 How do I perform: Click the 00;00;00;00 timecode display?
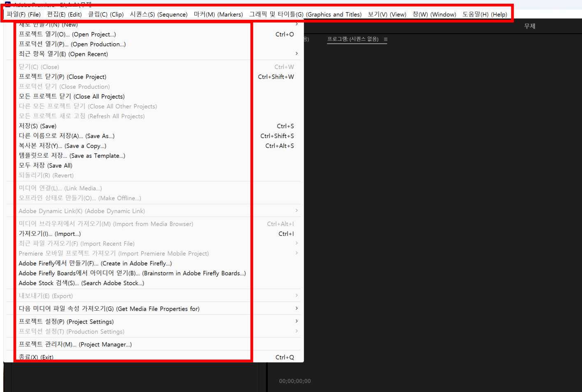coord(295,381)
